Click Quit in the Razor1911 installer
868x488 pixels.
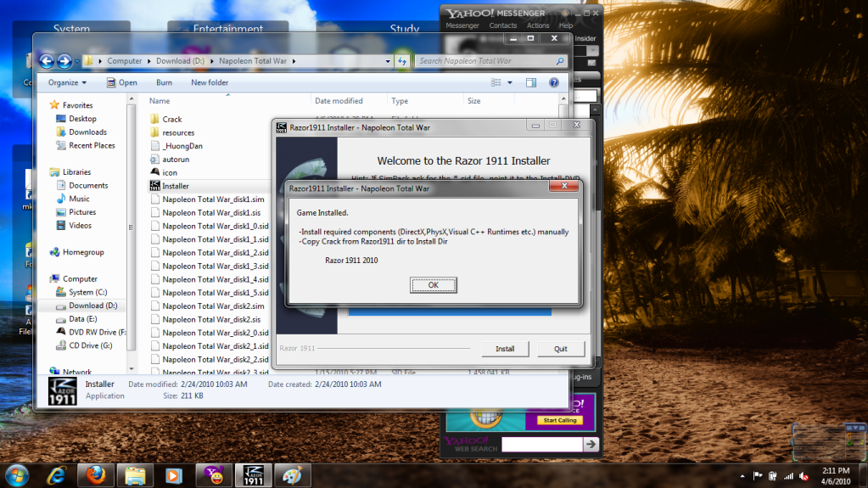point(560,349)
